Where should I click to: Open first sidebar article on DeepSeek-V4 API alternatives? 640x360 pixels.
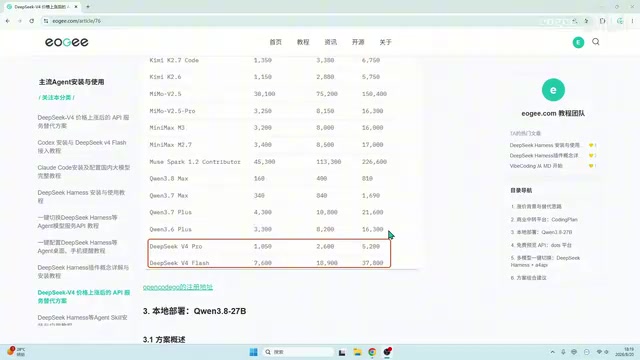83,122
